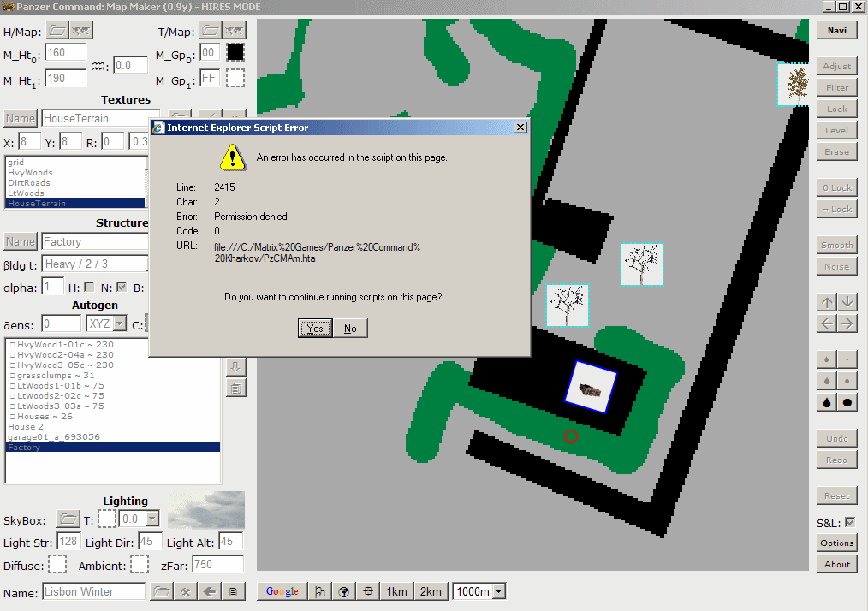Click the crossed tools icon beside map name
The image size is (868, 611).
186,591
